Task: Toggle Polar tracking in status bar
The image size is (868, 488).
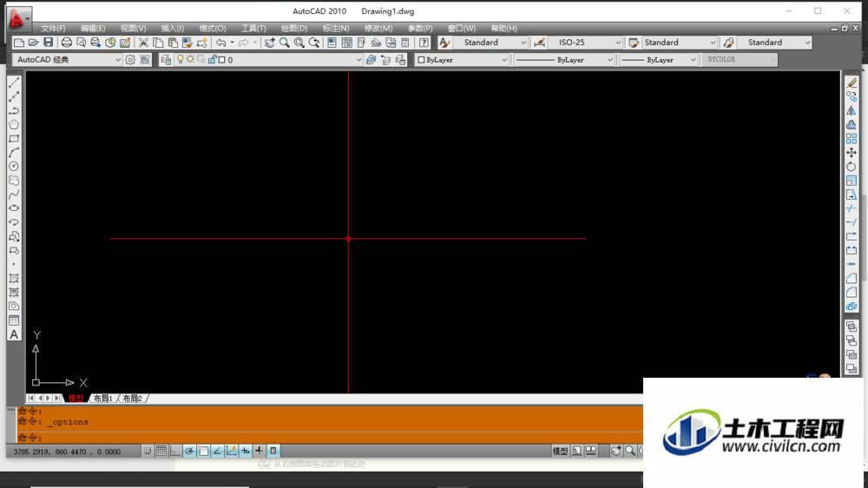Action: 189,452
